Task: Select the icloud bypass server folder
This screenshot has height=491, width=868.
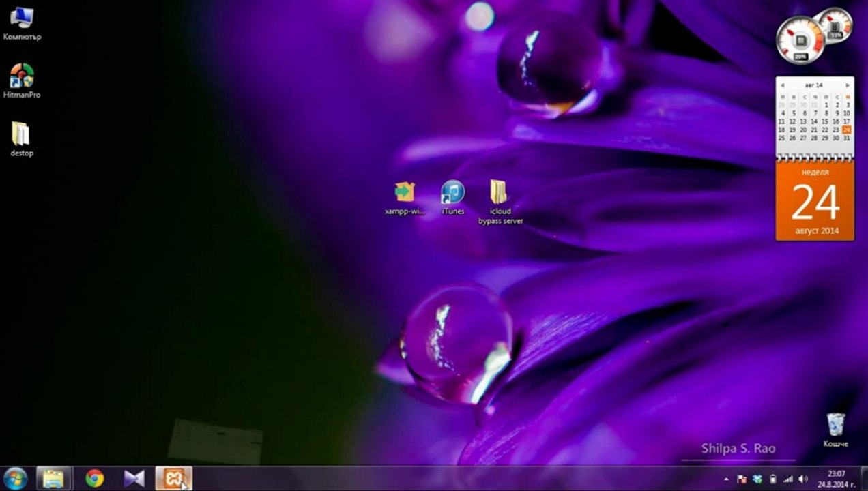Action: [x=500, y=193]
